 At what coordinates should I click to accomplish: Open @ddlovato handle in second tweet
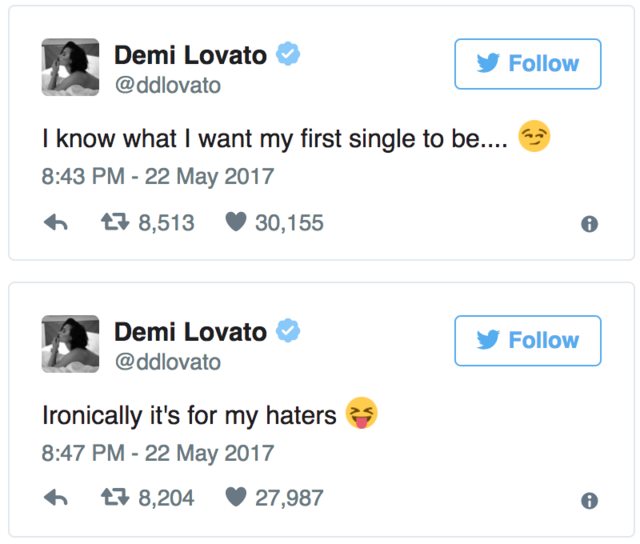point(168,362)
